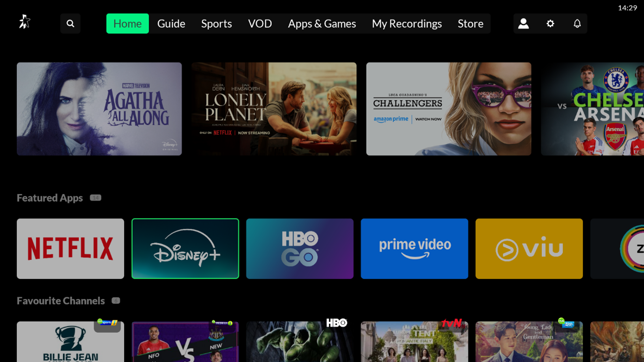
Task: Navigate to Apps & Games
Action: (322, 23)
